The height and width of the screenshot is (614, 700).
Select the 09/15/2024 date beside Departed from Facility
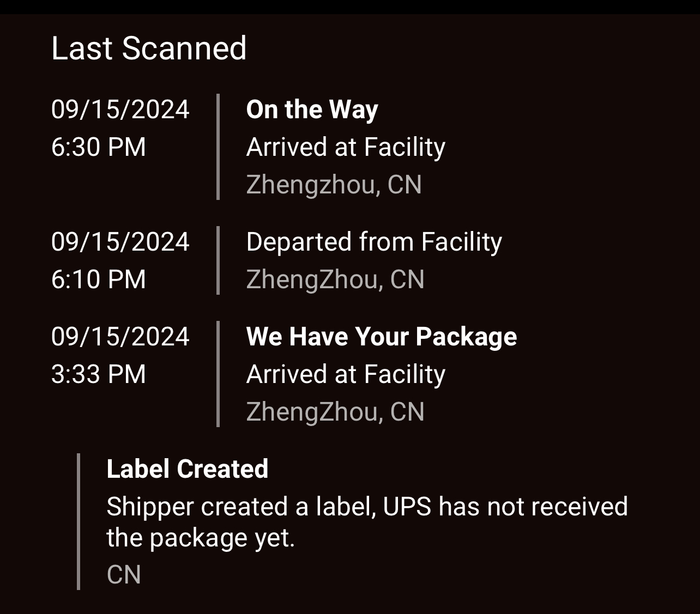tap(120, 242)
